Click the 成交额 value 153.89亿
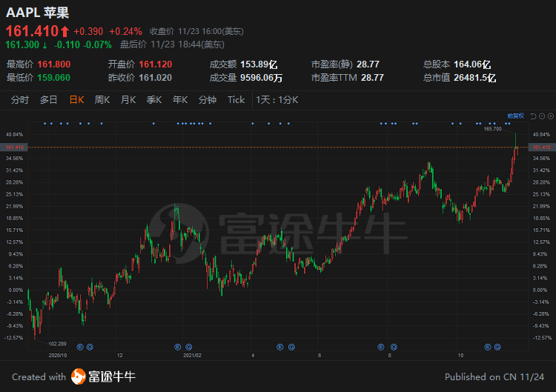This screenshot has height=392, width=556. point(259,64)
